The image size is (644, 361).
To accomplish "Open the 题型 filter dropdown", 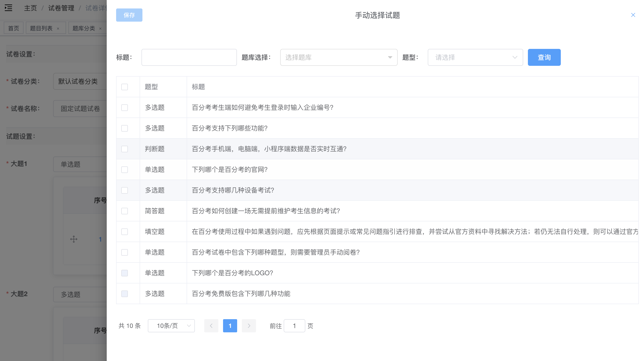I will click(x=475, y=57).
